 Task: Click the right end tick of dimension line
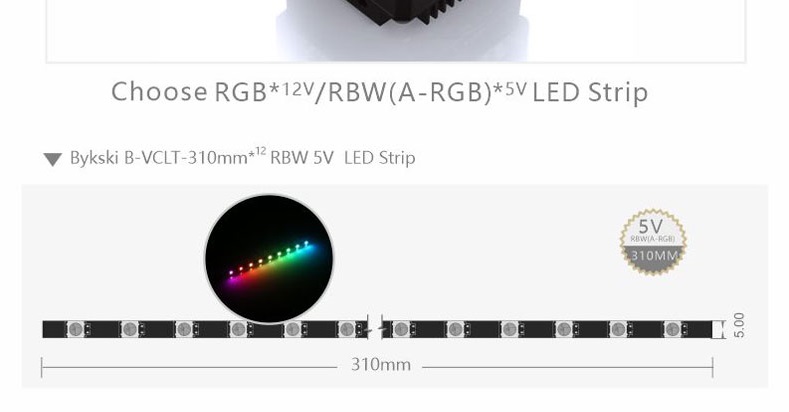713,367
